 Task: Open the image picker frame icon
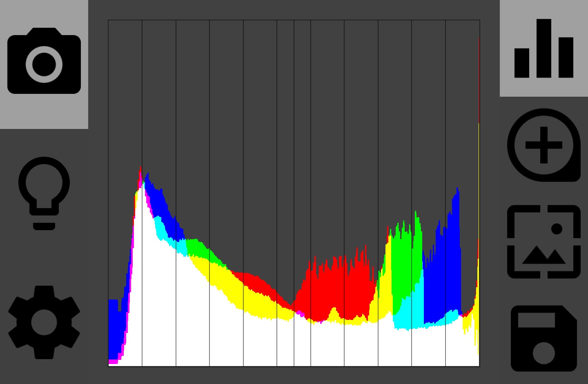click(x=544, y=242)
